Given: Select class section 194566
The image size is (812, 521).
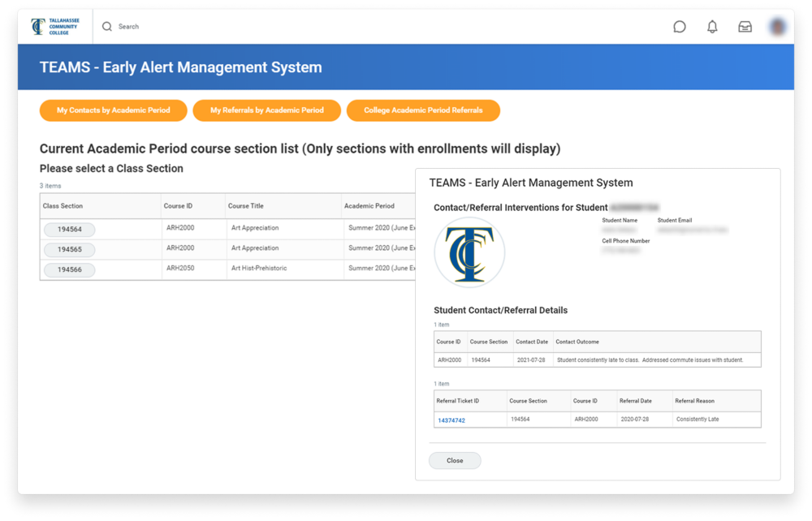Looking at the screenshot, I should click(68, 269).
